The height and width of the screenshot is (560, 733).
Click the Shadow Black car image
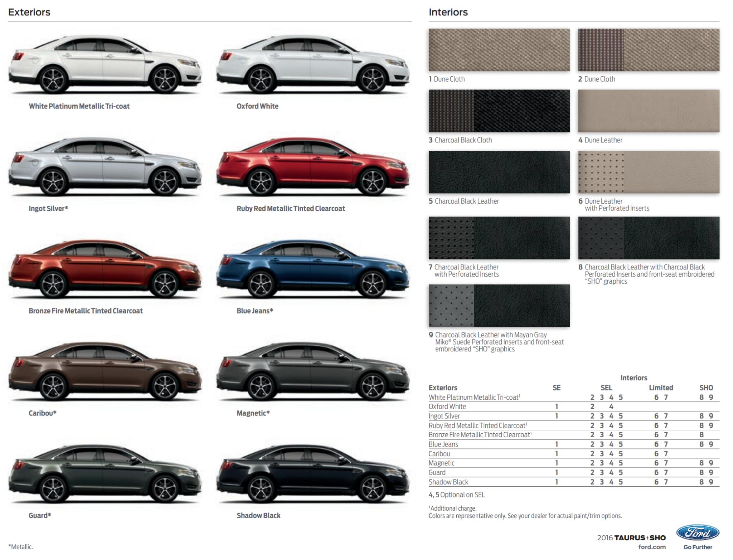click(313, 474)
